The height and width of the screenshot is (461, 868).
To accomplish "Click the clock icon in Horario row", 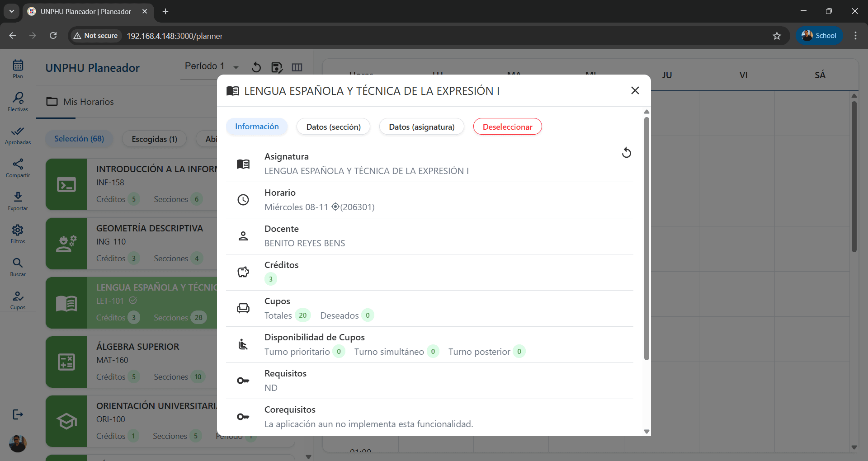I will 243,200.
